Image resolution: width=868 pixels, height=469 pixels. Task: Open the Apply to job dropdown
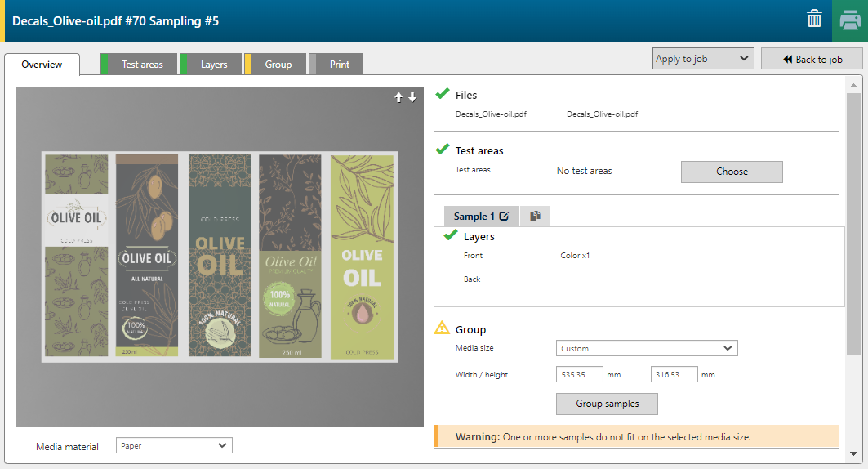[x=703, y=59]
